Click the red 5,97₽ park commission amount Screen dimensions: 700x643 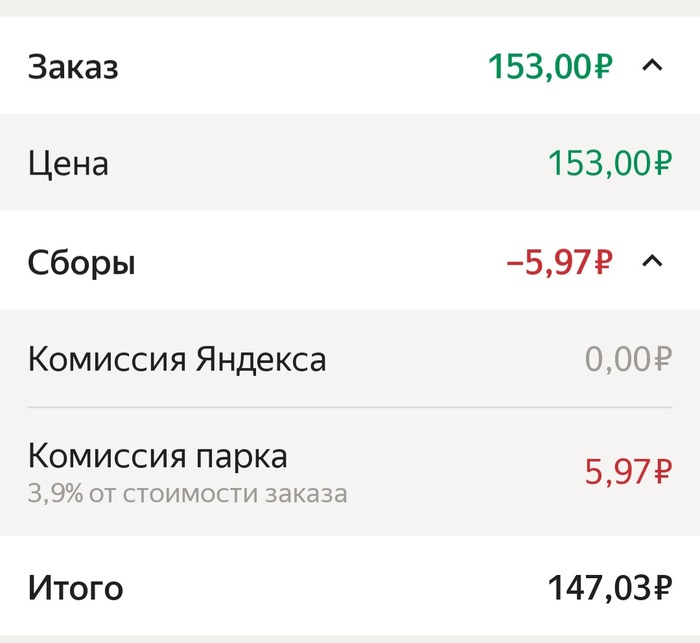[x=628, y=470]
